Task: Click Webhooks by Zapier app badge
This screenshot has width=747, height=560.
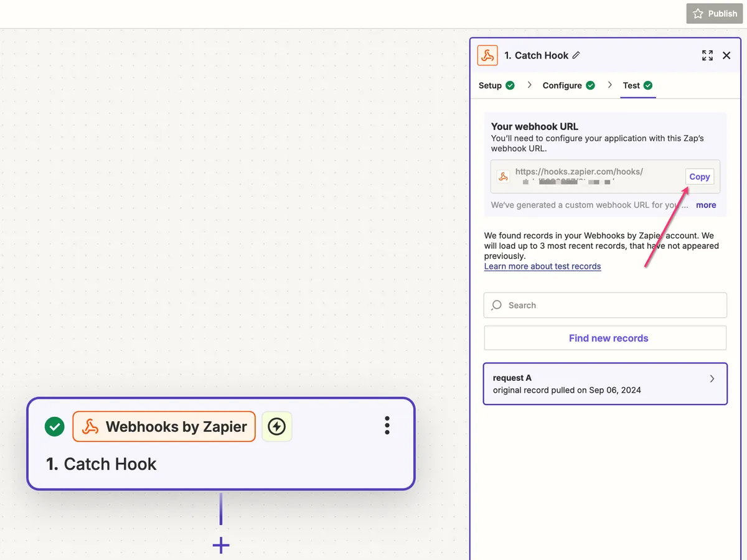Action: [x=164, y=426]
